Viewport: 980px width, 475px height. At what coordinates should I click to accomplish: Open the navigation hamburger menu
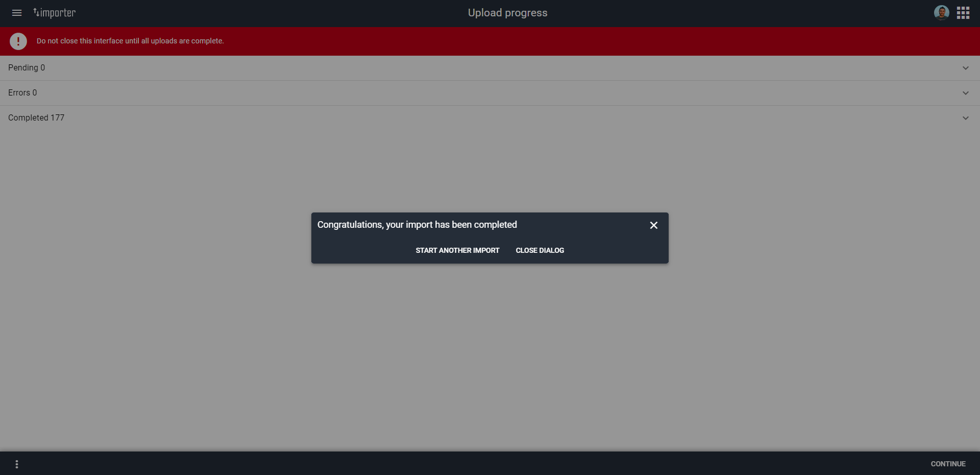tap(17, 13)
